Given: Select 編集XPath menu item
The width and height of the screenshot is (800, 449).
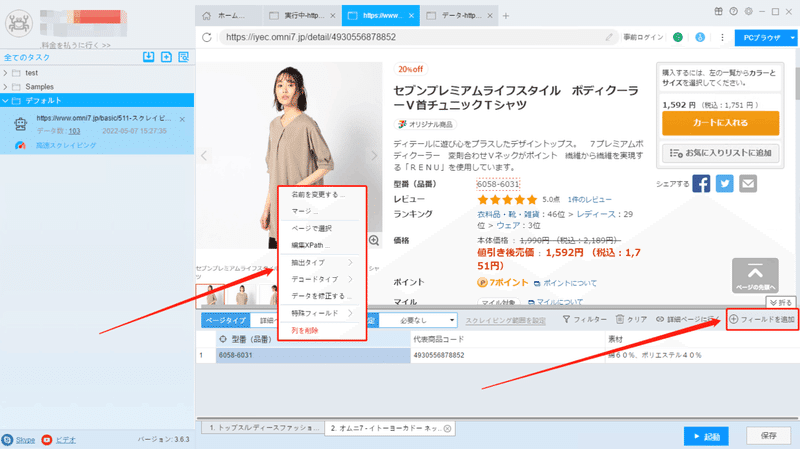Looking at the screenshot, I should [311, 245].
